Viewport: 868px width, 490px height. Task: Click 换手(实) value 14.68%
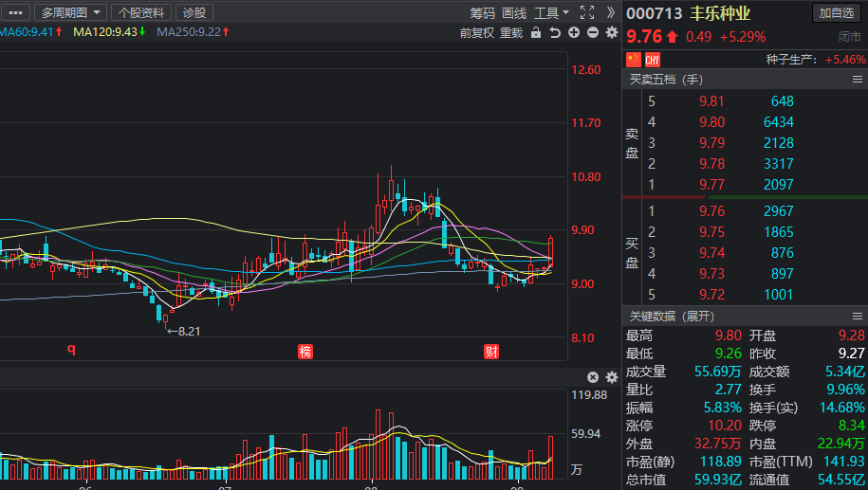[x=841, y=407]
